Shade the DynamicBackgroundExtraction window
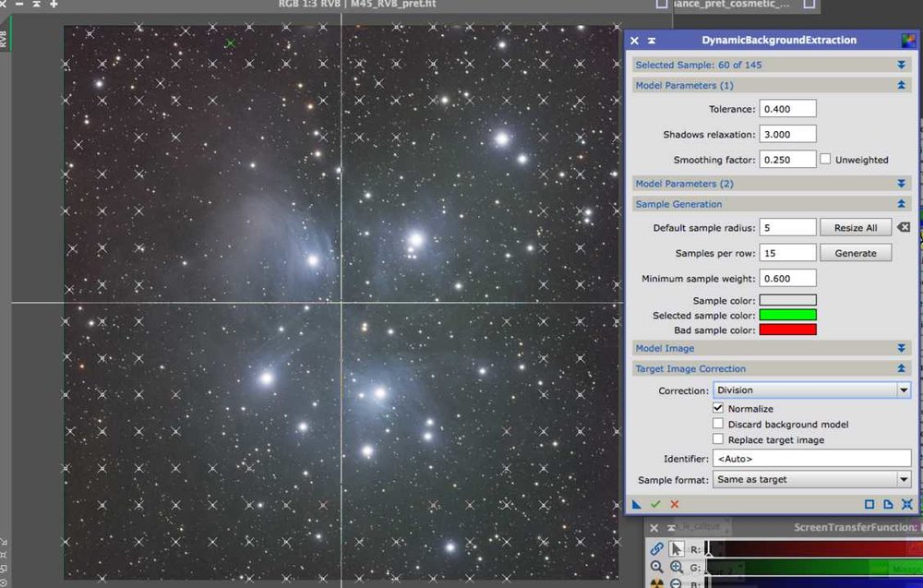The width and height of the screenshot is (923, 588). pos(652,41)
